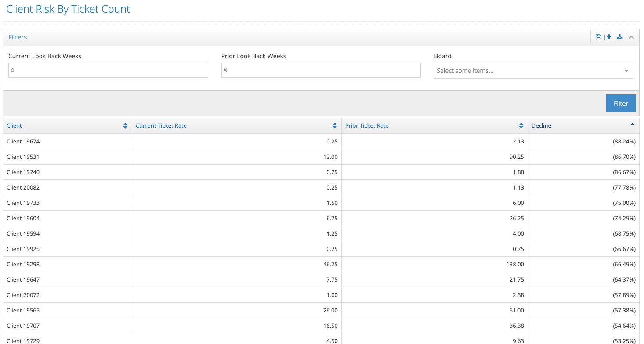Select the Client 19707 cell
This screenshot has height=344, width=644.
click(x=67, y=326)
